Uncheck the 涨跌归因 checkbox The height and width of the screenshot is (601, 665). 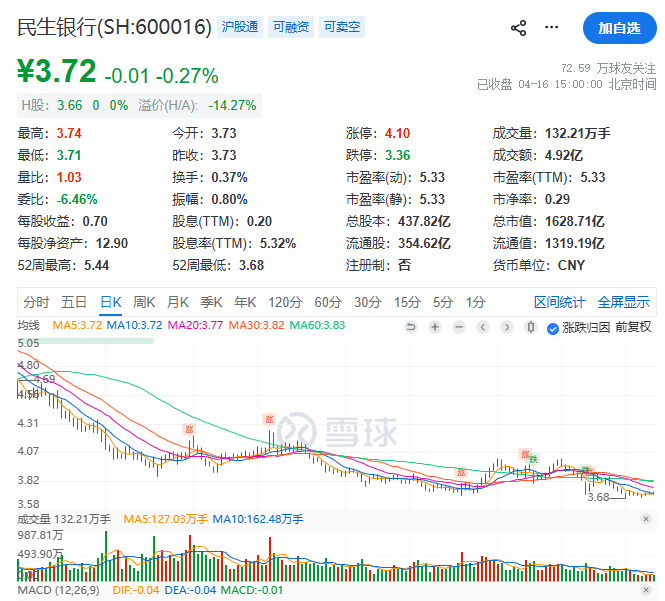(x=553, y=328)
